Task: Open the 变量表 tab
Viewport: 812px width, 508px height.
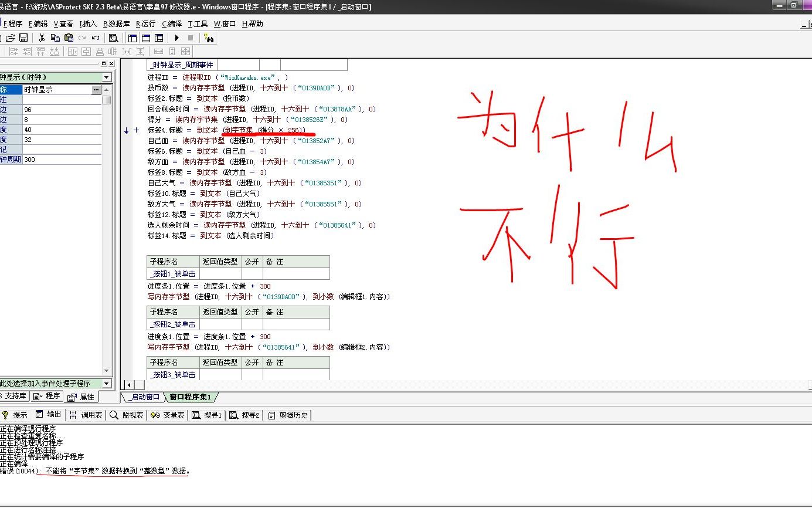Action: (x=168, y=415)
